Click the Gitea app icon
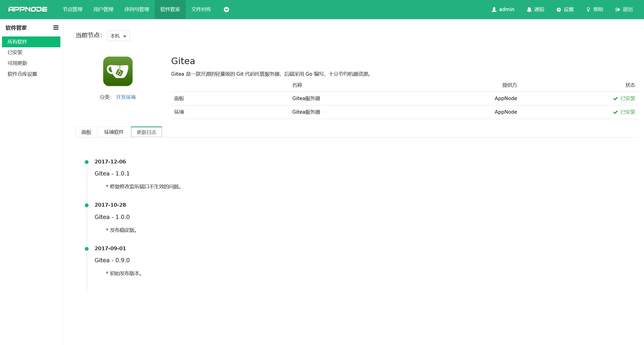Image resolution: width=644 pixels, height=345 pixels. (118, 71)
